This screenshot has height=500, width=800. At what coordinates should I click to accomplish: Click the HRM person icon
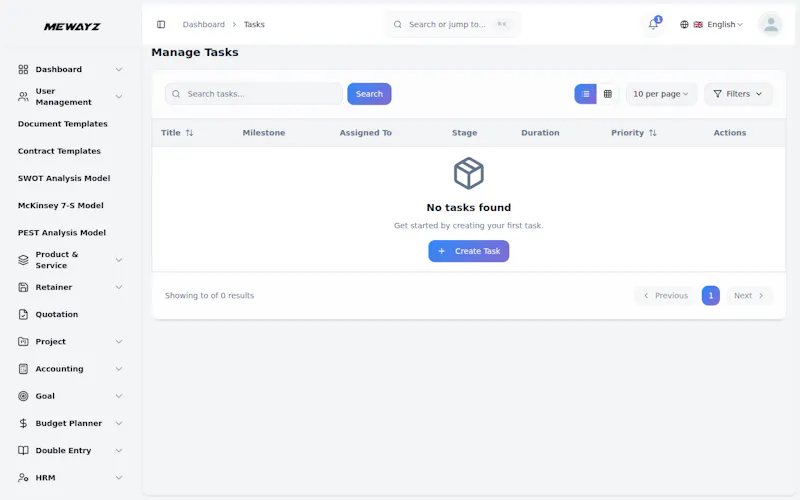pos(23,478)
